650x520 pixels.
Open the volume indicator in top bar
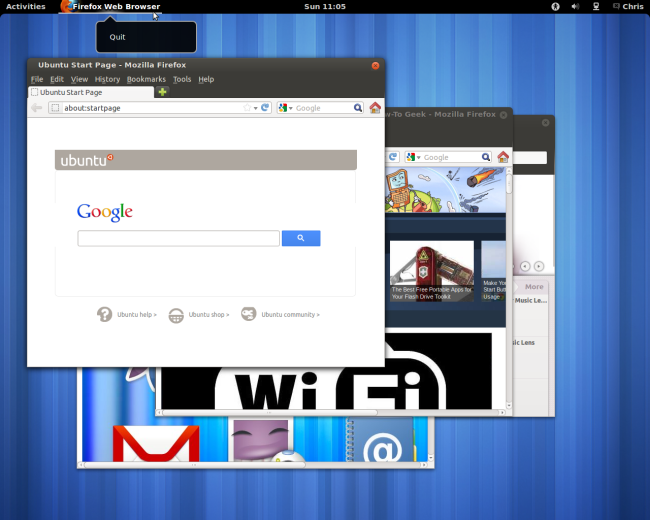point(575,6)
